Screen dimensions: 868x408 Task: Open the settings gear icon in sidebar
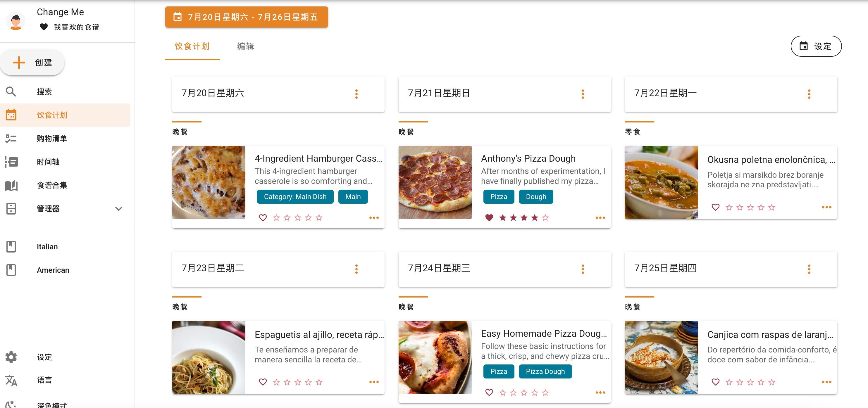pos(11,357)
